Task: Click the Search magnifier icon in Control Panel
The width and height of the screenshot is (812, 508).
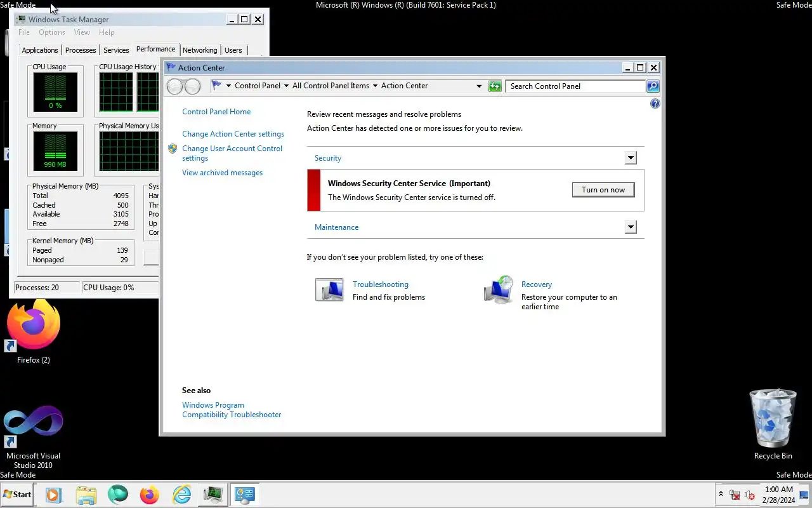Action: [653, 86]
